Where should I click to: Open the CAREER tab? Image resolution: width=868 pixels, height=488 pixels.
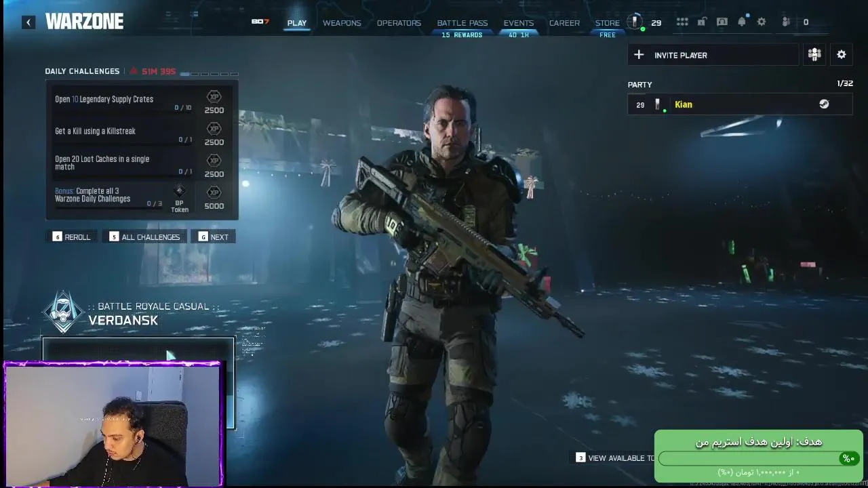click(564, 23)
